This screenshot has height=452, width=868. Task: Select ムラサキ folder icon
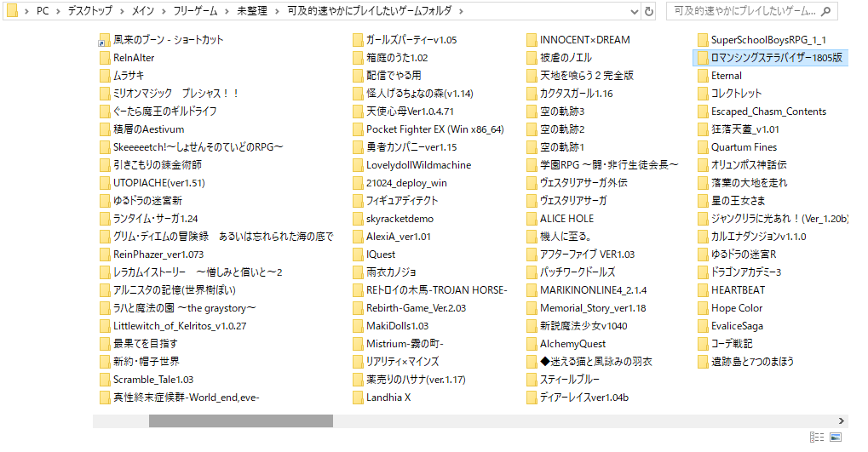tap(105, 75)
